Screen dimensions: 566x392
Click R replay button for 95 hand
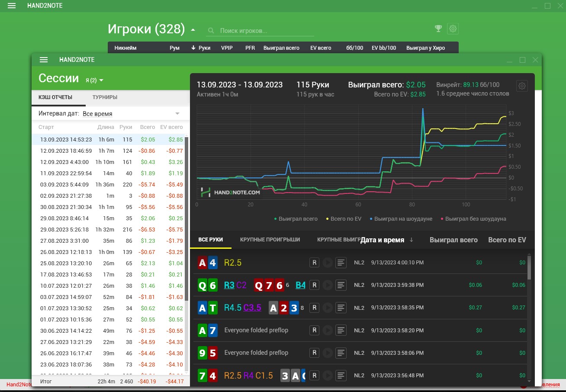[315, 353]
